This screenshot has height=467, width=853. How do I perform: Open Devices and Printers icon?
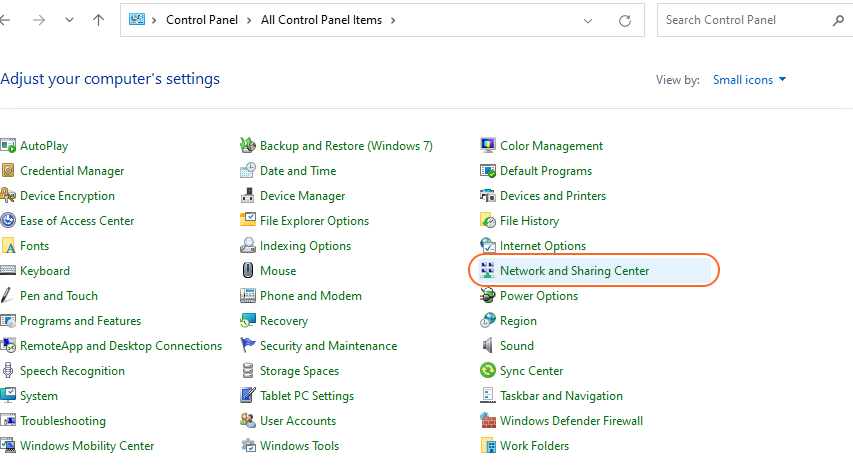(x=488, y=196)
